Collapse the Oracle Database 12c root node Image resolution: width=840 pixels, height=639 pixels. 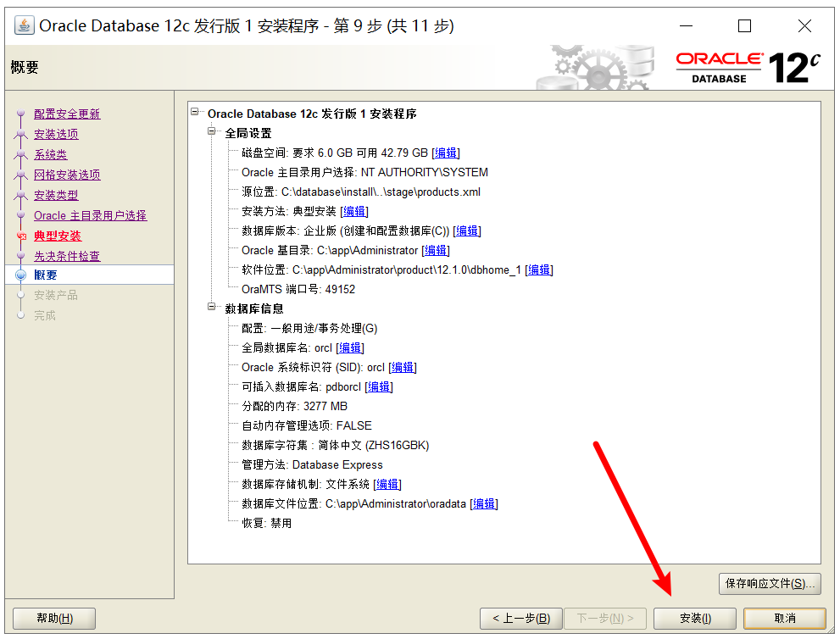(194, 111)
